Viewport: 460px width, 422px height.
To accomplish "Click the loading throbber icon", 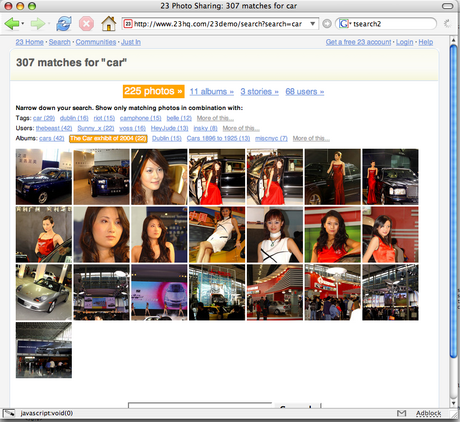I will [448, 24].
